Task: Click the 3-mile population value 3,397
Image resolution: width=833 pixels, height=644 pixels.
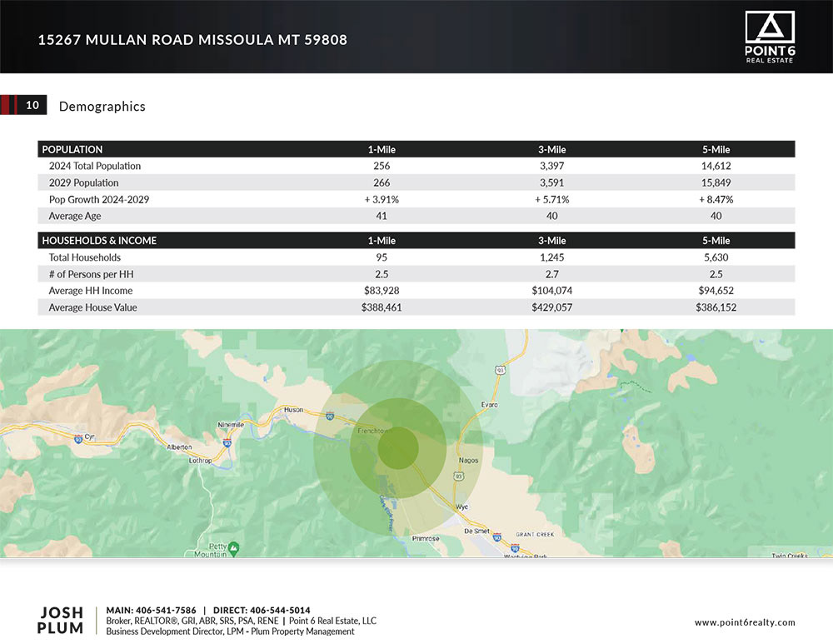Action: (x=552, y=166)
